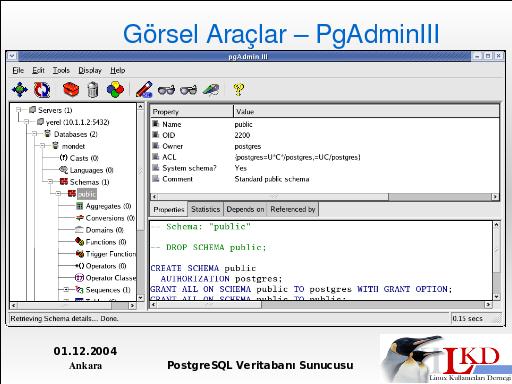Screen dimensions: 512x384
Task: Collapse the Servers tree node
Action: 19,110
